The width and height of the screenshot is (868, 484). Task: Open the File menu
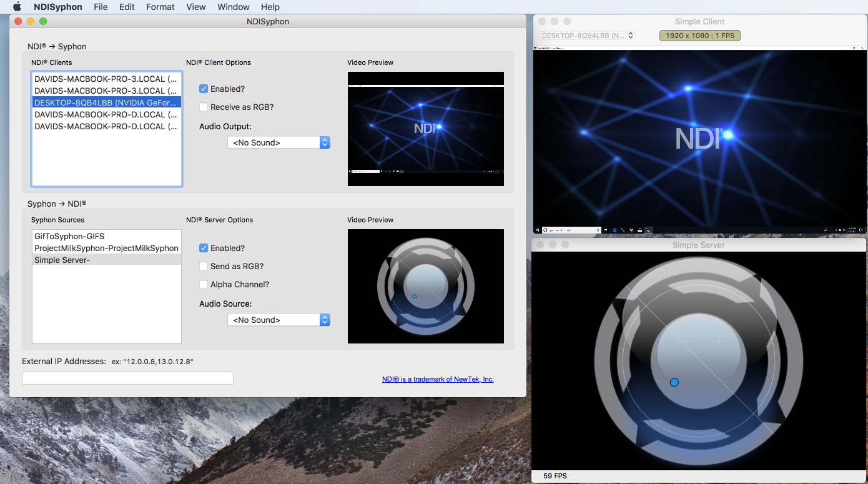101,7
